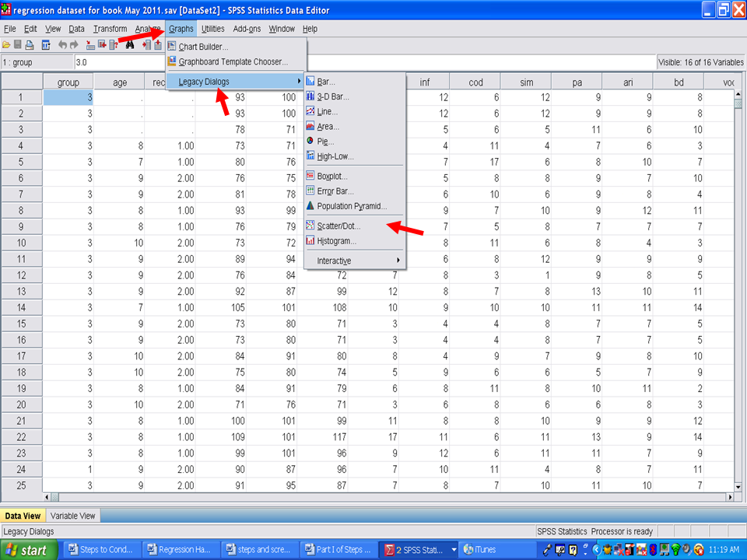Click the 'bd' column header
The height and width of the screenshot is (560, 747).
coord(678,82)
